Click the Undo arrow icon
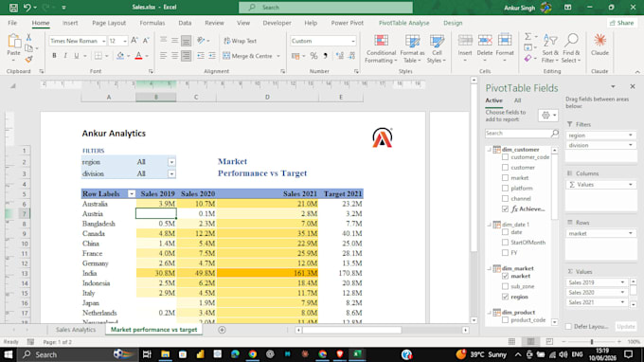The width and height of the screenshot is (644, 362). (27, 8)
